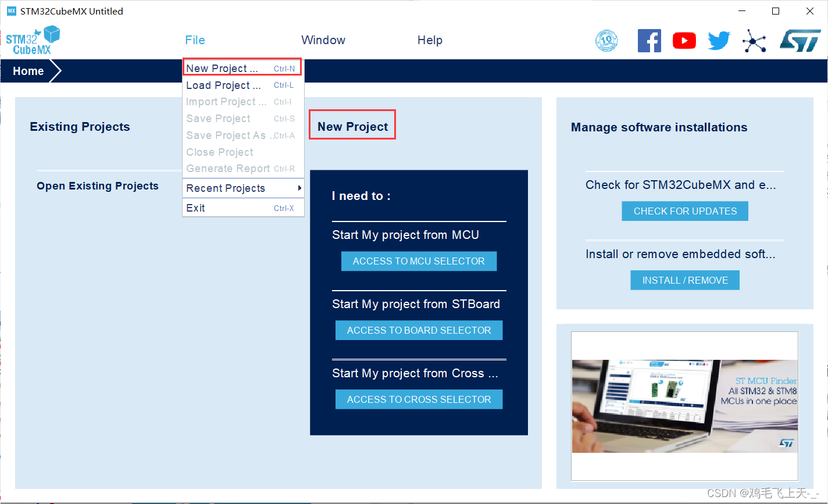The width and height of the screenshot is (828, 504).
Task: Select Import Project menu entry
Action: pos(243,102)
